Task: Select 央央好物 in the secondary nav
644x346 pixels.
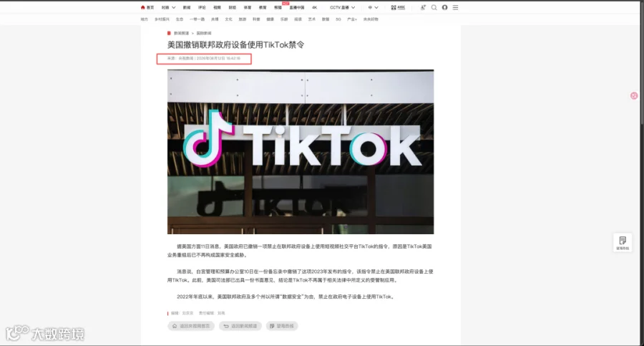Action: [371, 19]
